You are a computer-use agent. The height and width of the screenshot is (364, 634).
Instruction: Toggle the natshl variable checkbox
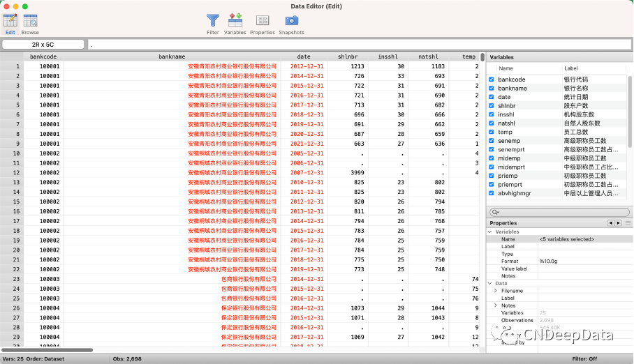click(492, 123)
